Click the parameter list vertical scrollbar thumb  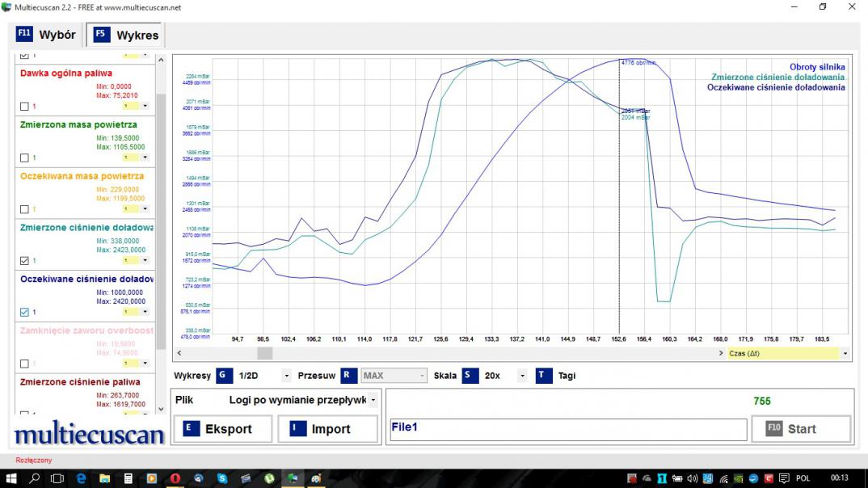point(161,221)
